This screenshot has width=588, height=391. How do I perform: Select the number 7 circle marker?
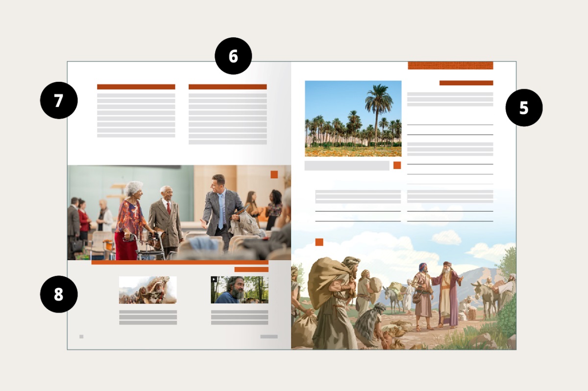(x=59, y=100)
